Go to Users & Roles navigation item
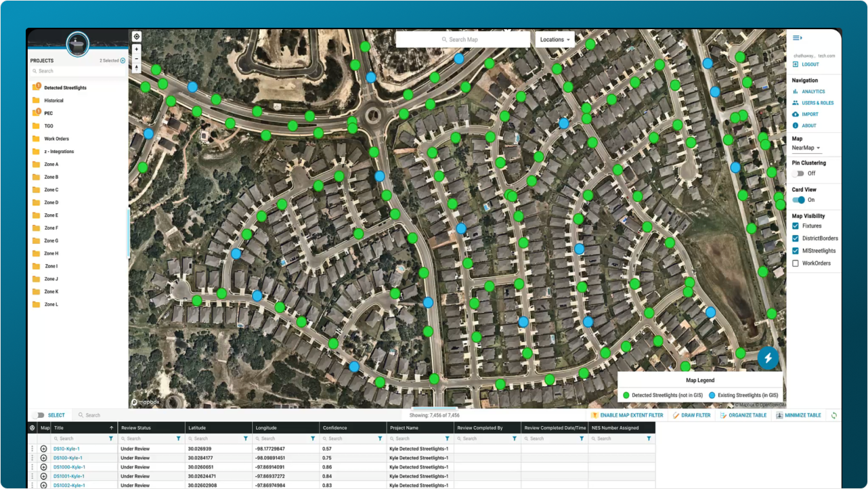Viewport: 868px width, 489px height. pyautogui.click(x=817, y=103)
